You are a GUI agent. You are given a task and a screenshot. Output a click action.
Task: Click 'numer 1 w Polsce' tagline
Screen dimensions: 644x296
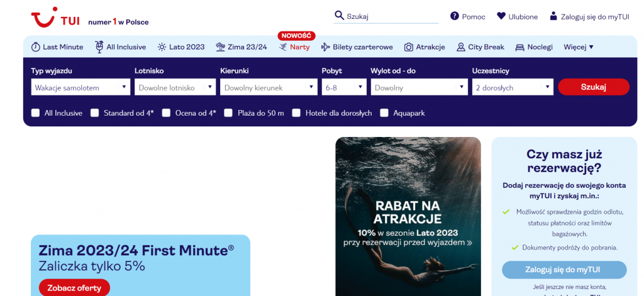118,22
